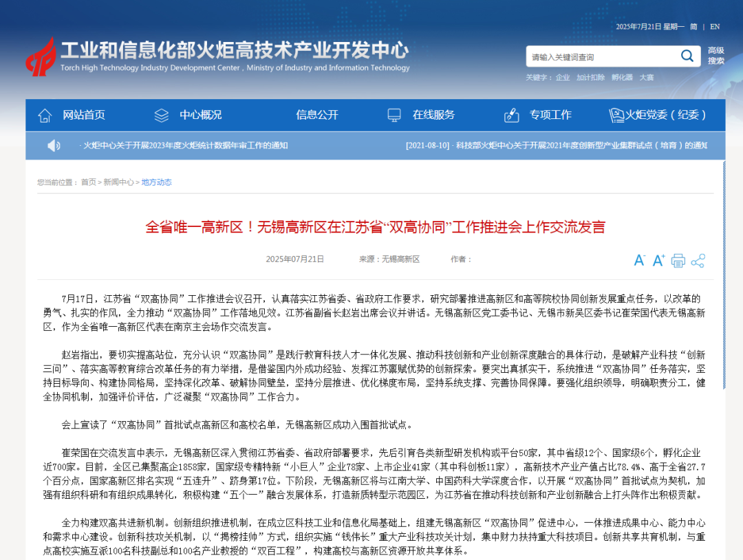The width and height of the screenshot is (743, 560).
Task: Click 新闻中心 in breadcrumb
Action: [x=118, y=182]
